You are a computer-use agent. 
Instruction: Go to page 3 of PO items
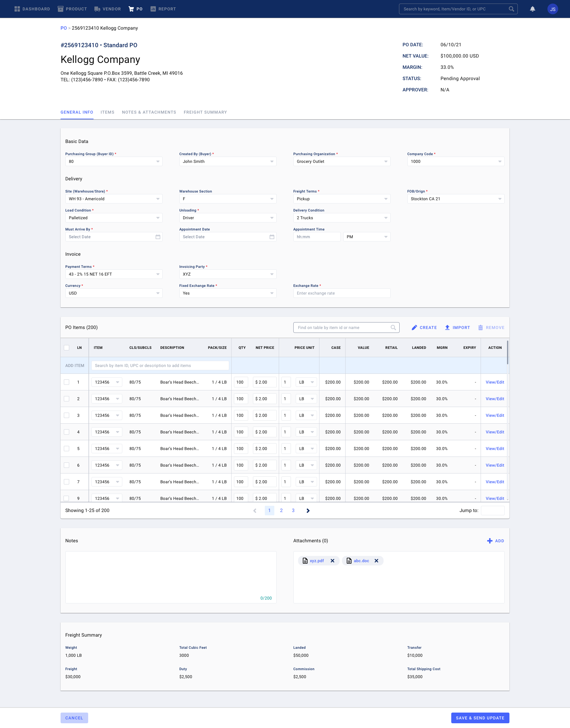pyautogui.click(x=293, y=511)
